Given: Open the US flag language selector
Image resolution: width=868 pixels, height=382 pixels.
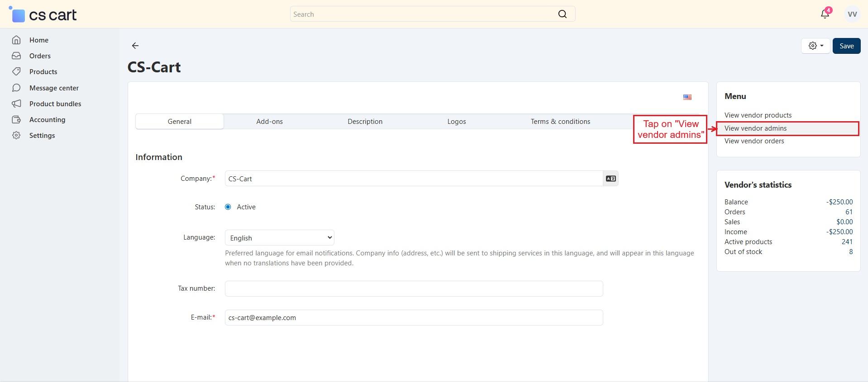Looking at the screenshot, I should 687,97.
